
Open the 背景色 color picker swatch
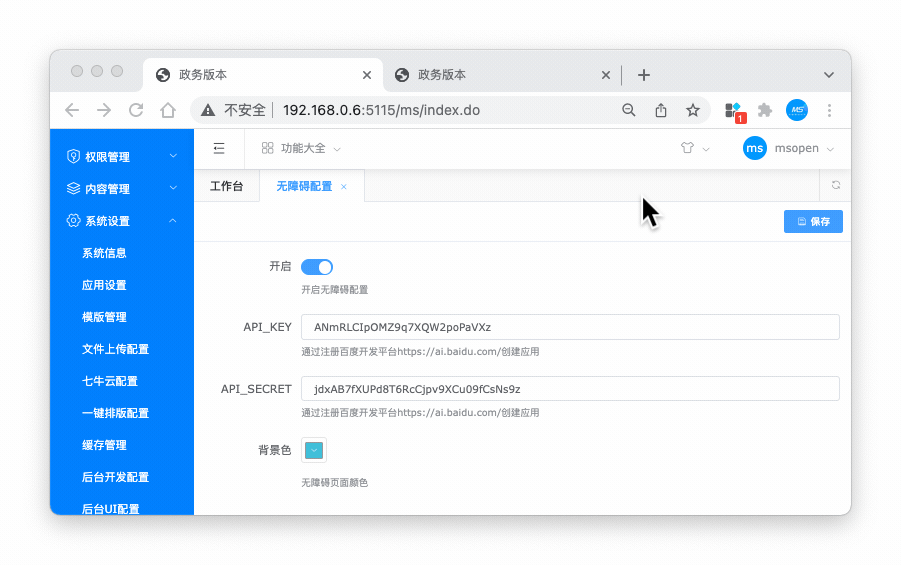[314, 450]
